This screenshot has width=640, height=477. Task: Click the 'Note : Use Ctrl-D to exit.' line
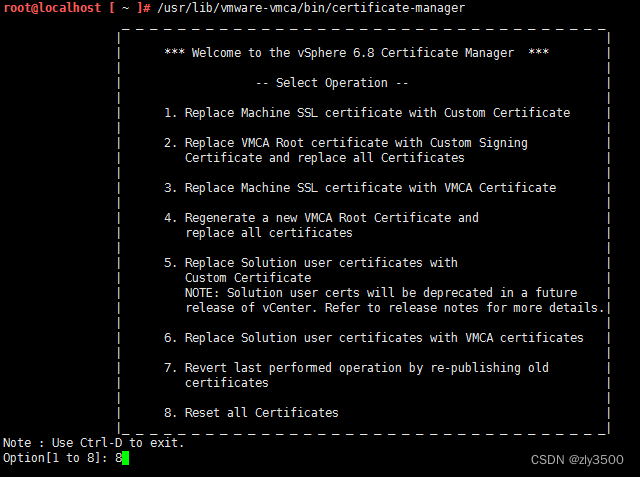click(x=93, y=443)
